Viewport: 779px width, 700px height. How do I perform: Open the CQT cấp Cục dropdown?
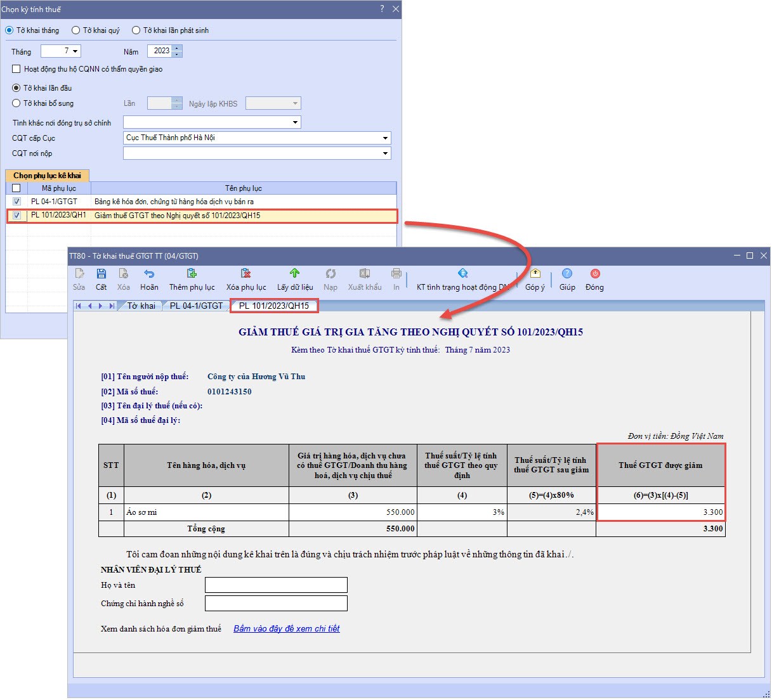385,138
